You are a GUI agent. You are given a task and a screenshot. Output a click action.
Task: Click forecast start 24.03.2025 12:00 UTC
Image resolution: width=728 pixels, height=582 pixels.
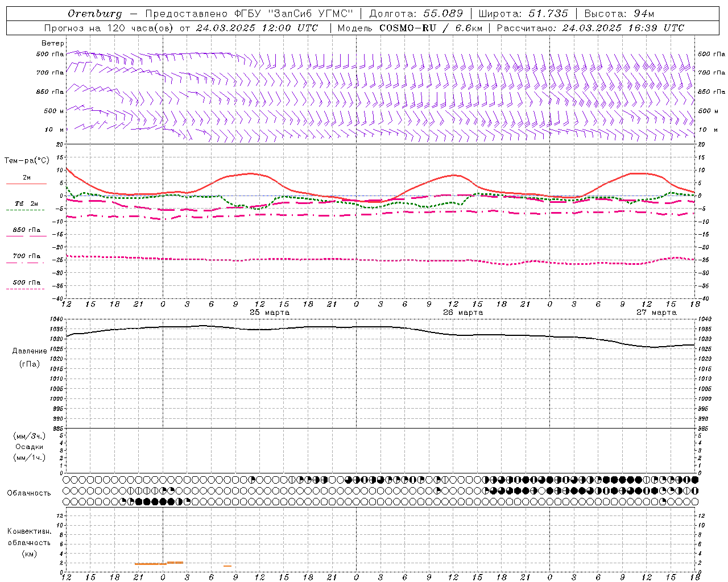click(257, 28)
